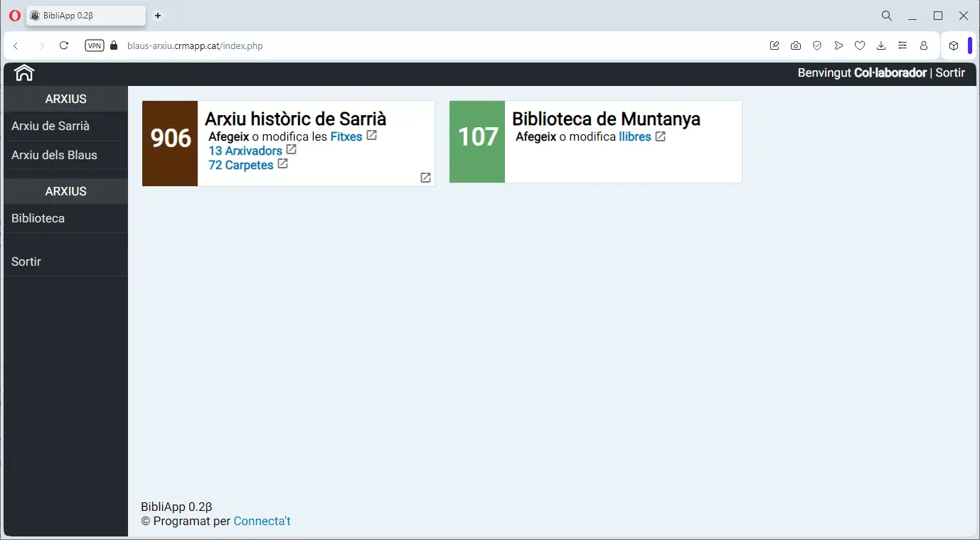
Task: Go to the home house icon
Action: pos(24,72)
